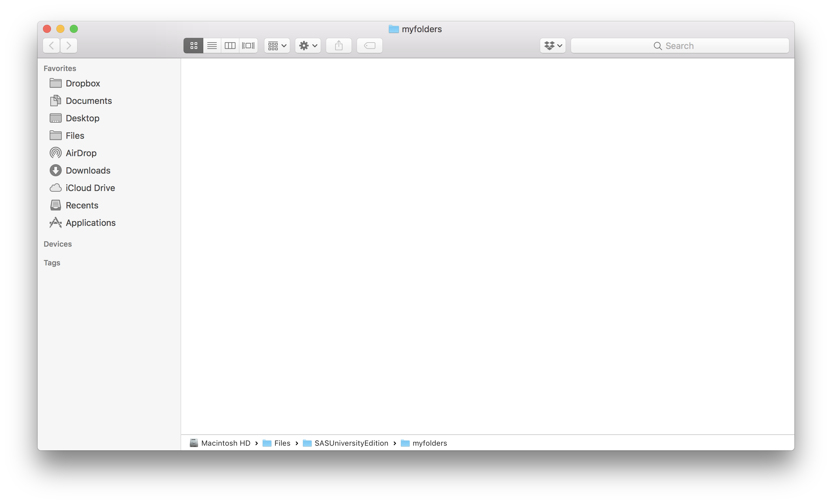The image size is (832, 504).
Task: Open SASUniversityEdition from the path bar
Action: click(351, 443)
